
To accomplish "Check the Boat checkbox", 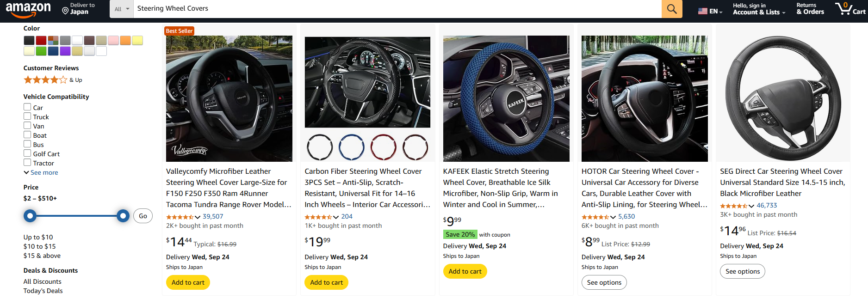I will click(27, 134).
